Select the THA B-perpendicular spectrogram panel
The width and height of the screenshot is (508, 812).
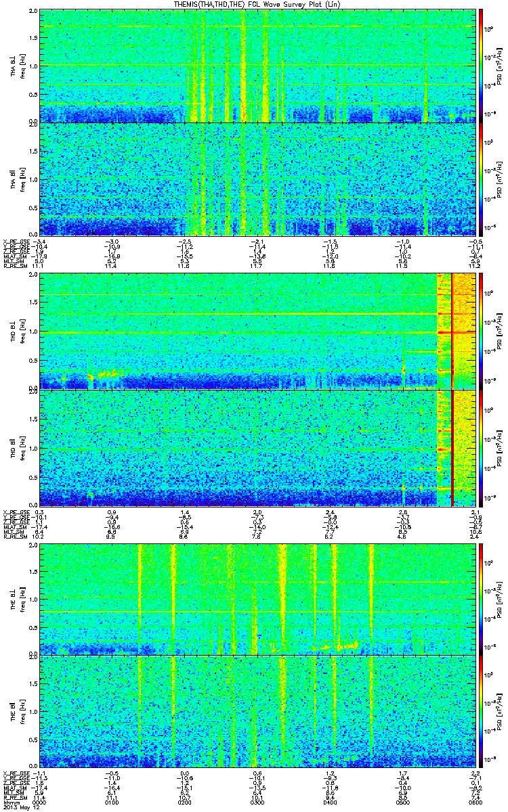coord(257,66)
